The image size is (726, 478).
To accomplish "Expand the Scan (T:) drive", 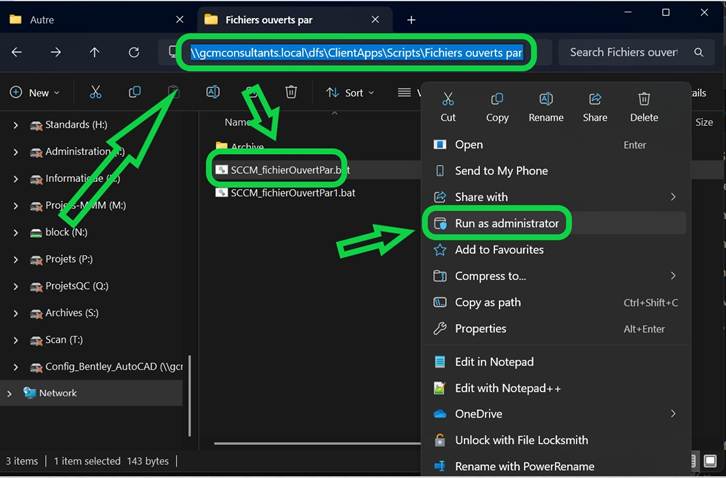I will coord(16,340).
